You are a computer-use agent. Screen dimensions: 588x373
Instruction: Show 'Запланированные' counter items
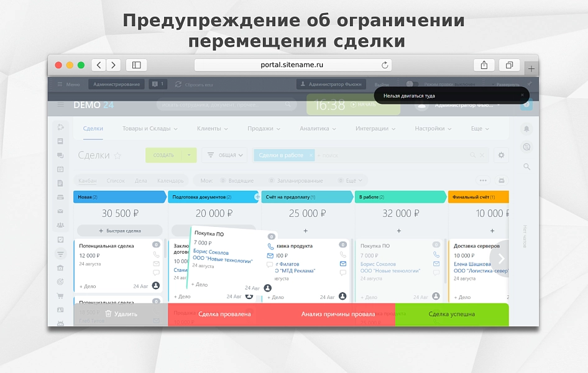click(296, 181)
